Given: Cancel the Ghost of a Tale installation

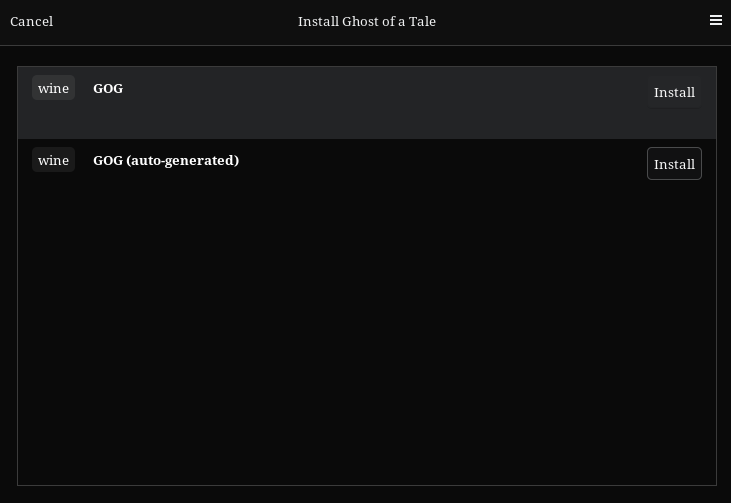Looking at the screenshot, I should coord(32,21).
